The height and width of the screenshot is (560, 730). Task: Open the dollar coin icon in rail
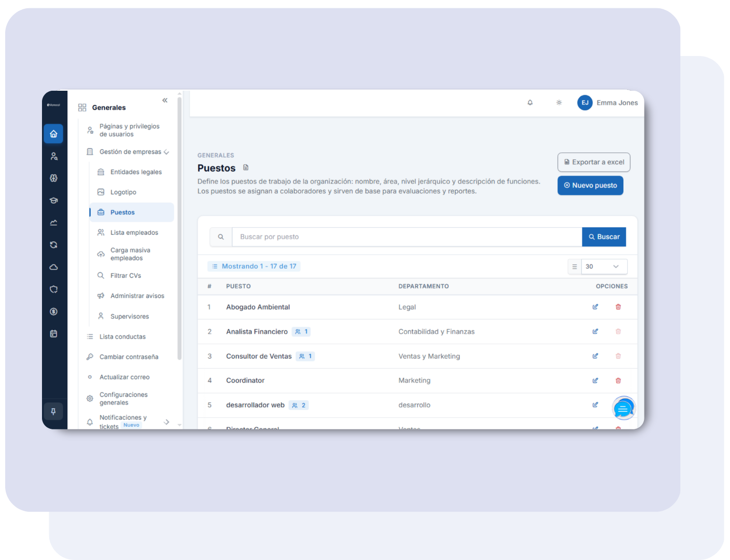coord(53,312)
